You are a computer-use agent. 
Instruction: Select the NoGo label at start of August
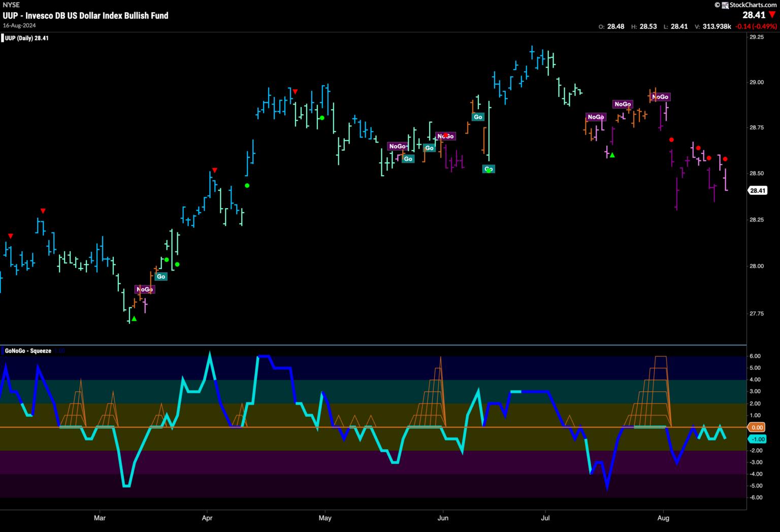[660, 96]
